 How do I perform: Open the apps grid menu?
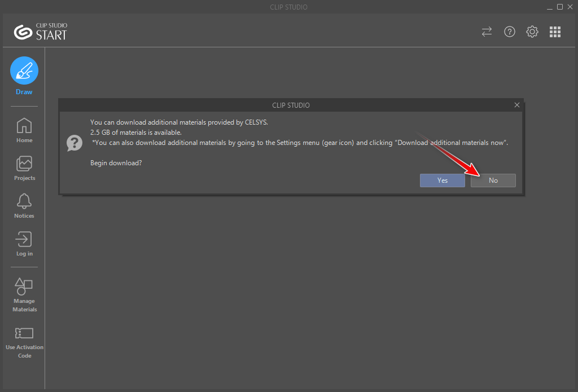click(555, 32)
